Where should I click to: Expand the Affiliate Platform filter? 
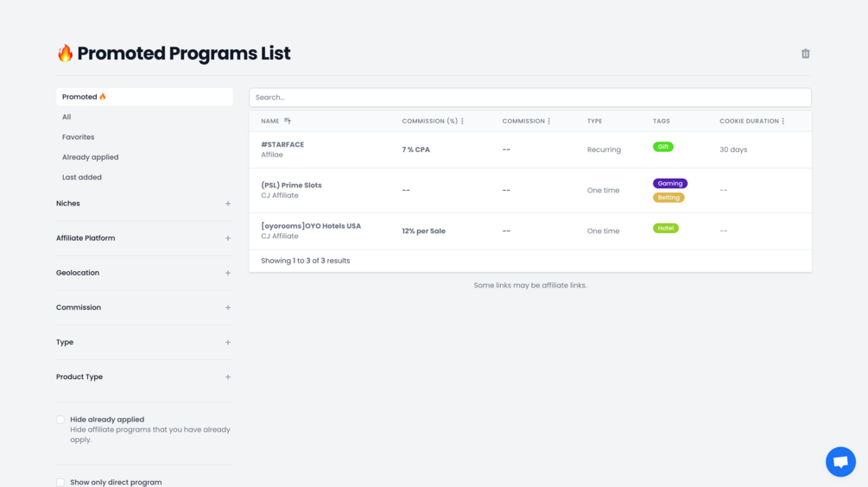click(x=228, y=238)
